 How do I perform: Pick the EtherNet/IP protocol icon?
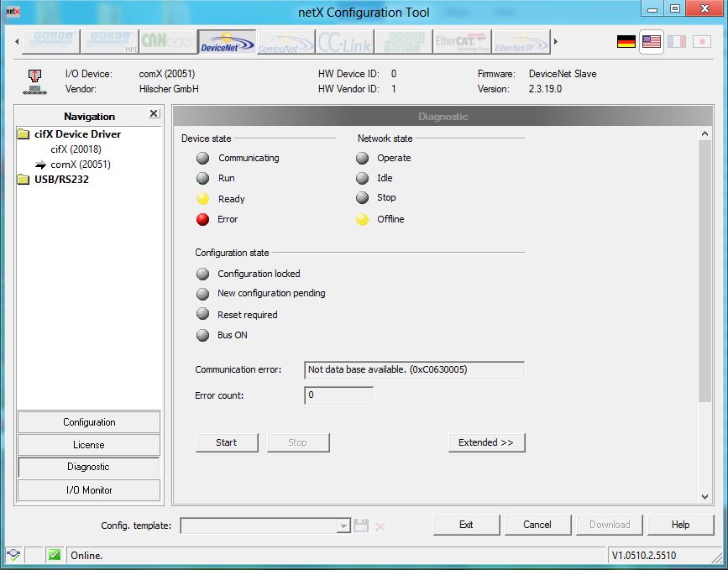[521, 42]
